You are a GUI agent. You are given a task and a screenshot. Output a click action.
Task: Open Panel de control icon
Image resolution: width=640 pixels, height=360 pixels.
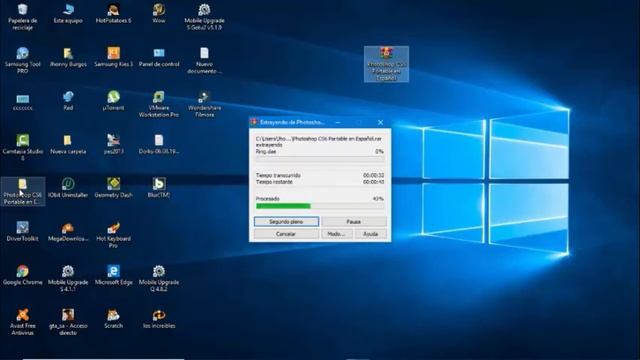(159, 57)
